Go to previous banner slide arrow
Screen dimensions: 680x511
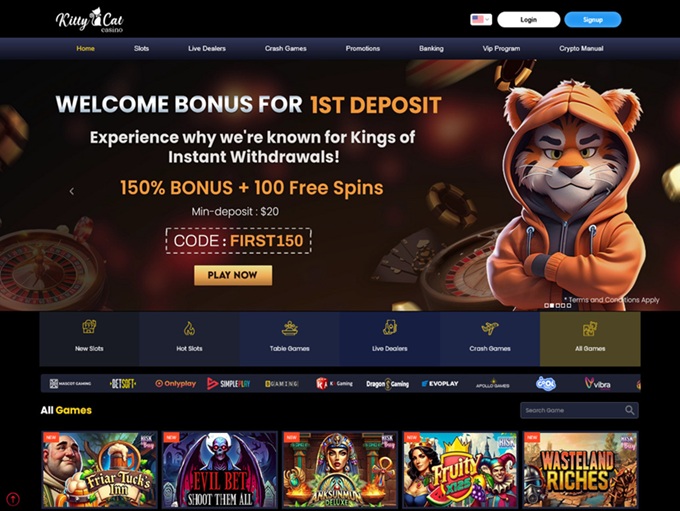tap(72, 191)
